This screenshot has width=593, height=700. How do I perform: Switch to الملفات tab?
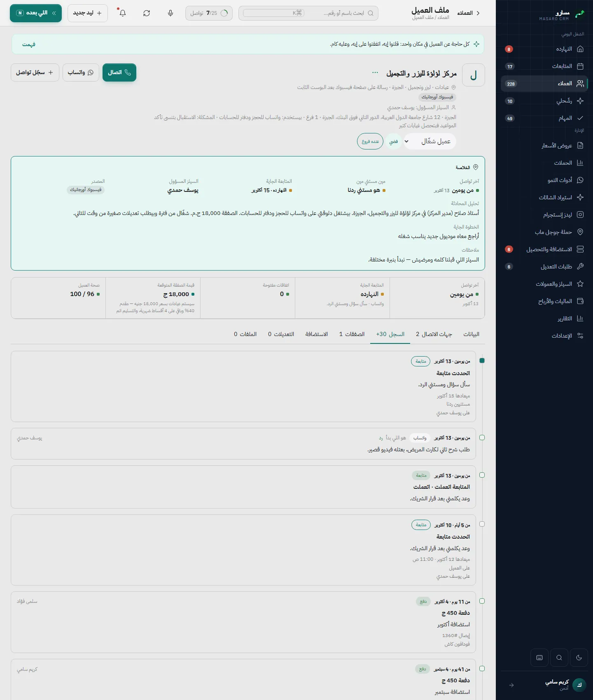245,334
